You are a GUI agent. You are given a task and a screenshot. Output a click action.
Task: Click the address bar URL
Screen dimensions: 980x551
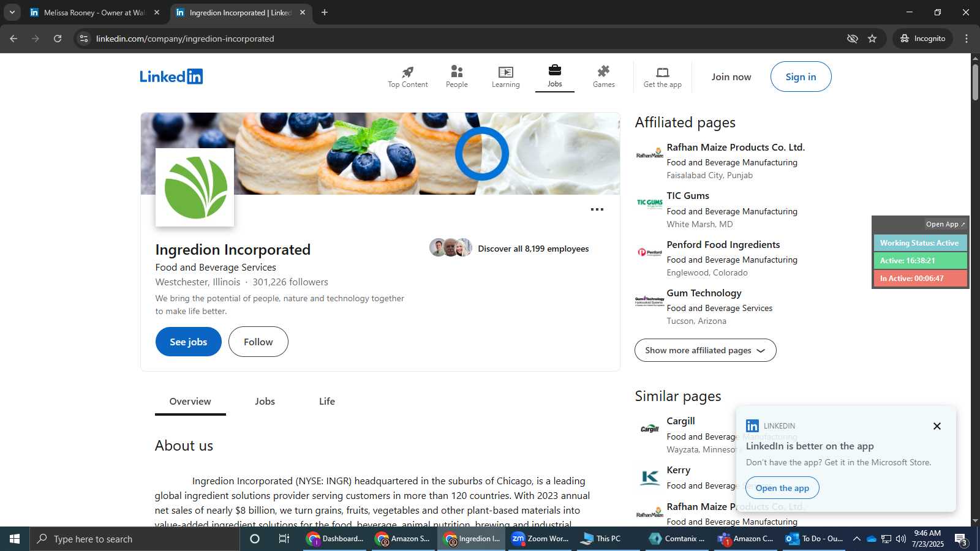point(185,39)
